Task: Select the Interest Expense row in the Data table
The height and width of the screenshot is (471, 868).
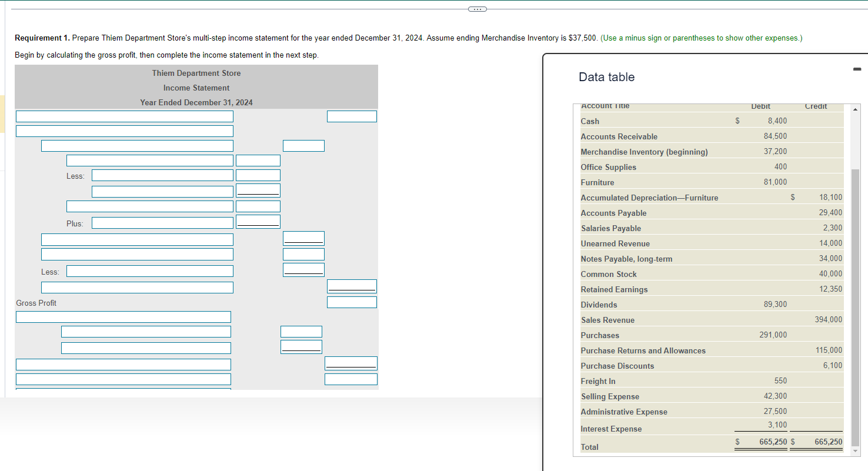Action: coord(647,428)
